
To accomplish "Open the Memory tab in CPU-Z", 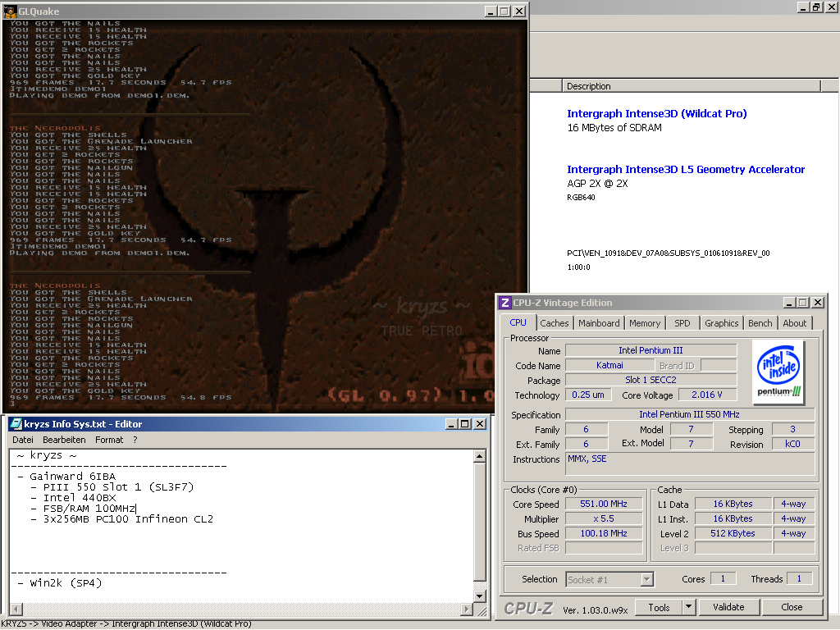I will click(x=645, y=323).
